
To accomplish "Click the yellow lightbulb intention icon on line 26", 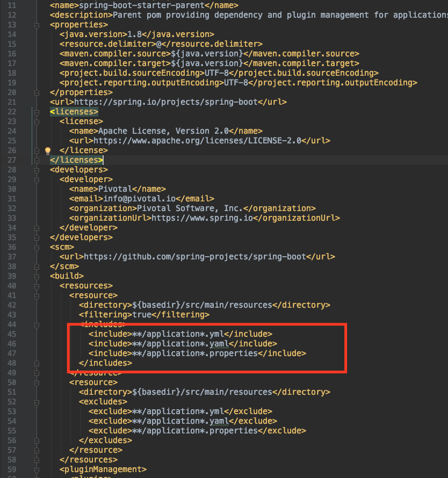I will pos(47,150).
